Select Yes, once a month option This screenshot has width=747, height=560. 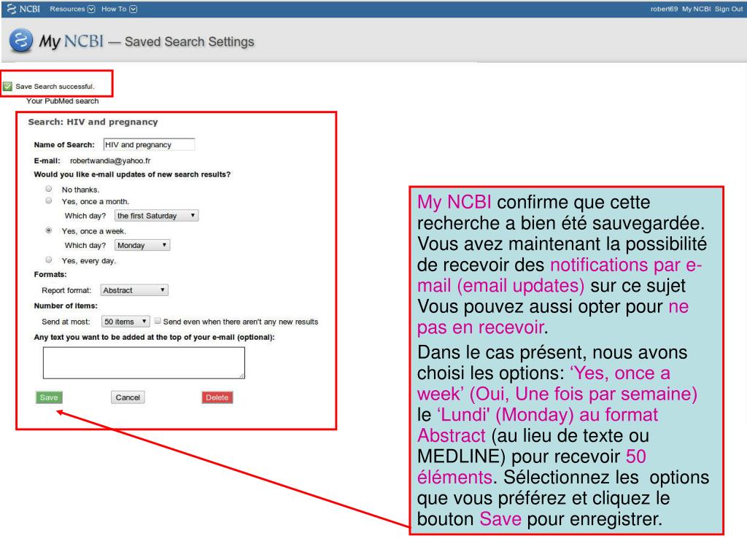[x=49, y=201]
